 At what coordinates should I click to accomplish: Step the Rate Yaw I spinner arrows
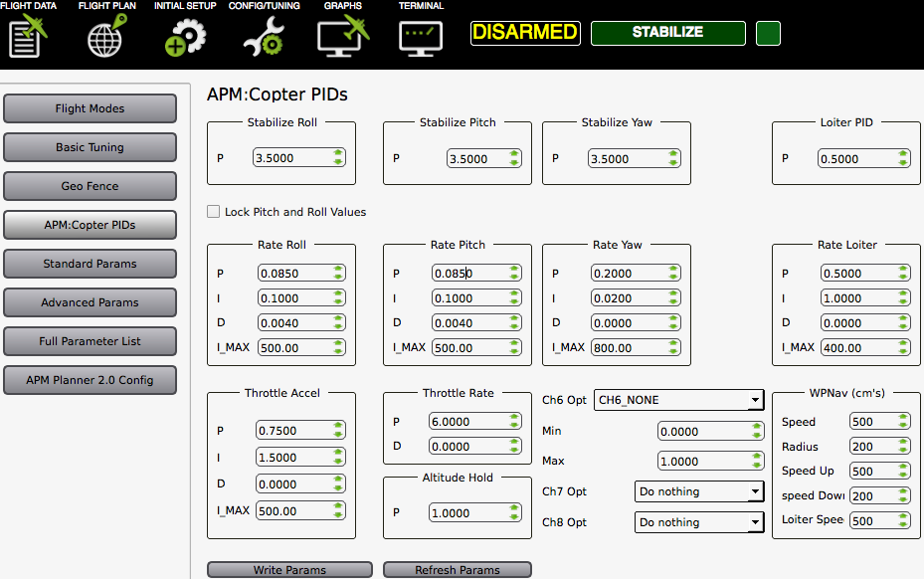(673, 297)
